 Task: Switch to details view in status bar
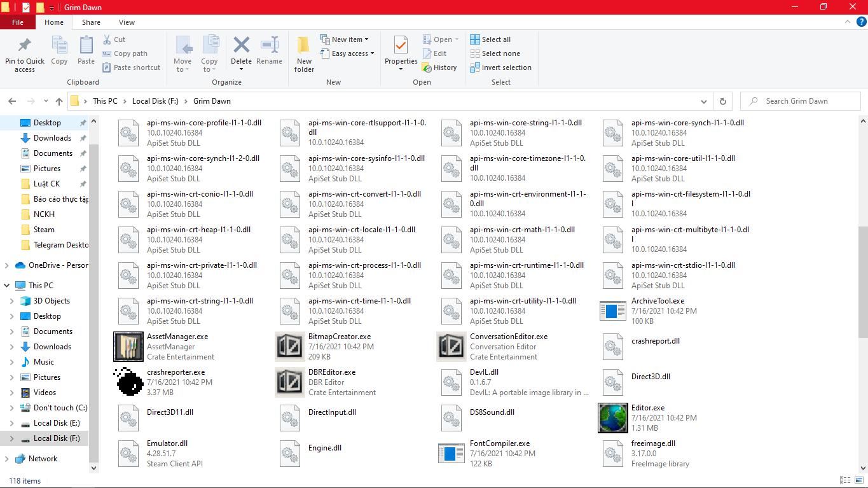click(x=845, y=480)
